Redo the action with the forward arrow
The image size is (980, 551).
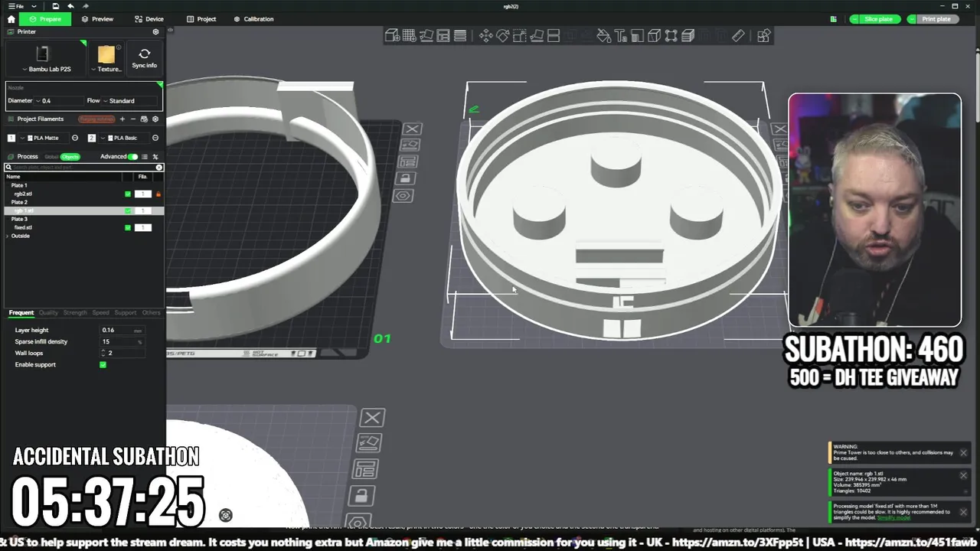[86, 6]
